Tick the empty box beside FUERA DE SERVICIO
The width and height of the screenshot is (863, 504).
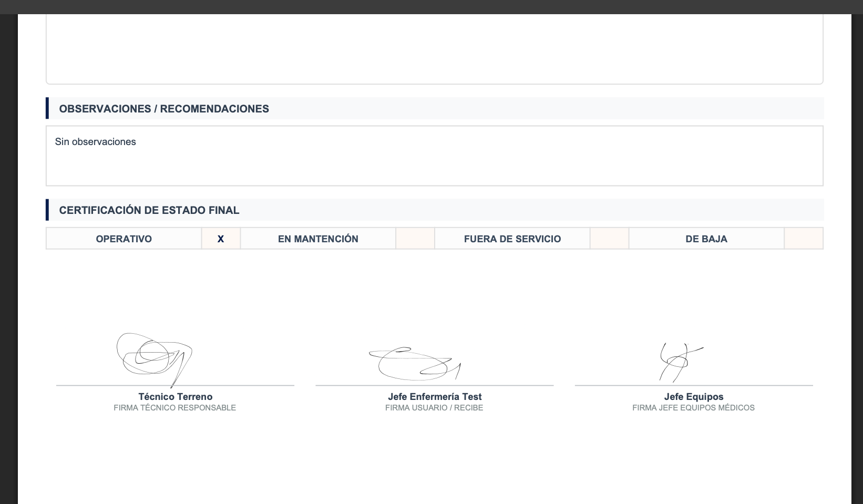point(610,239)
